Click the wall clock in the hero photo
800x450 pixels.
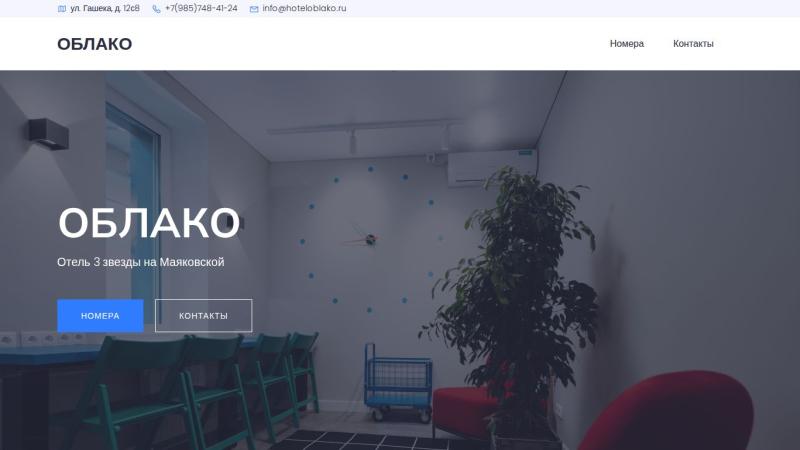pyautogui.click(x=370, y=239)
